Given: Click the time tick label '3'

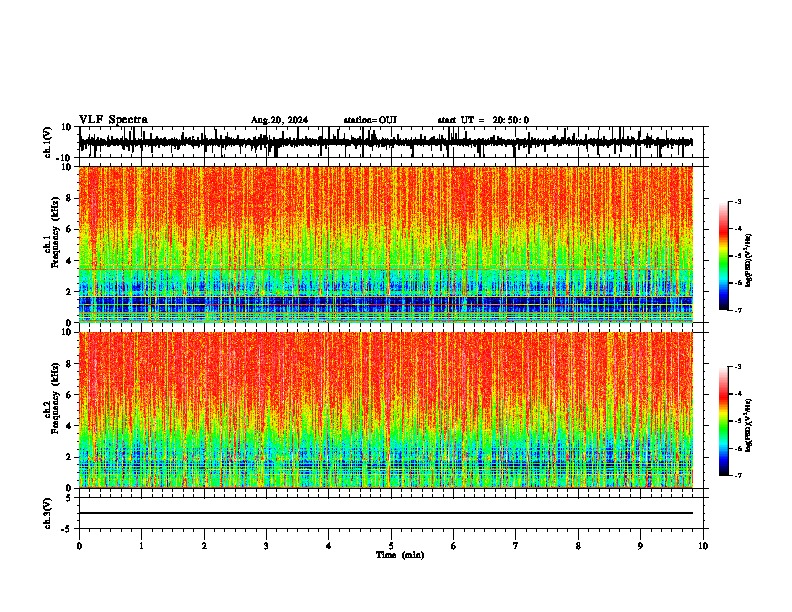Looking at the screenshot, I should [x=266, y=546].
